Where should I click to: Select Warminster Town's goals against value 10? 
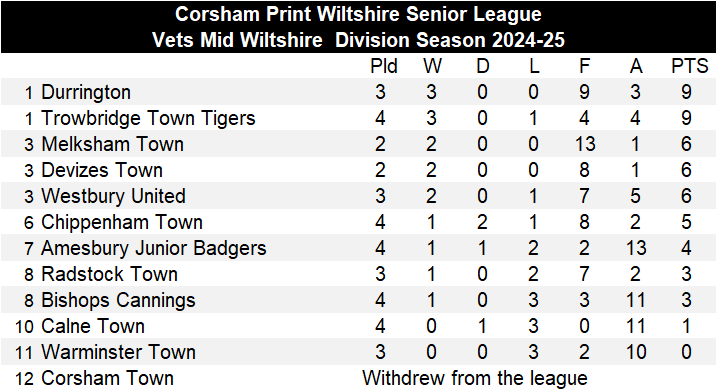(636, 353)
